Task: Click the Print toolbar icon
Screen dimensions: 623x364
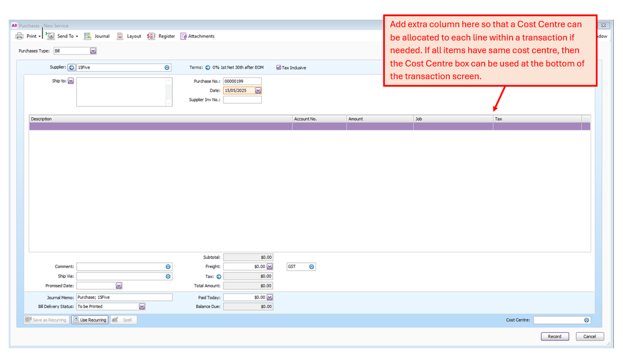Action: click(19, 36)
